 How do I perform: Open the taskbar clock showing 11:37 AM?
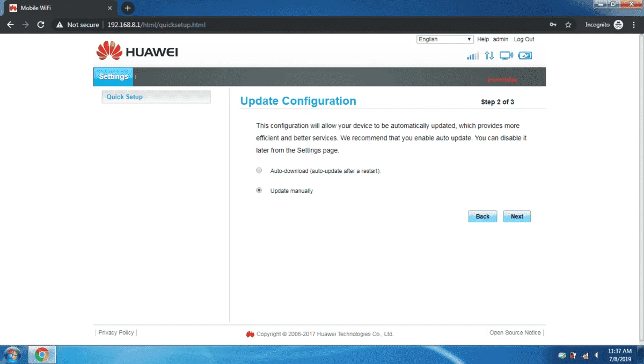pyautogui.click(x=619, y=354)
